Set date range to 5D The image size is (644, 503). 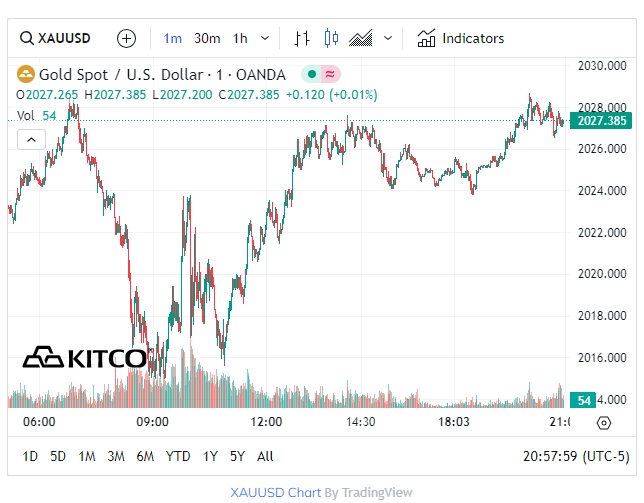pyautogui.click(x=58, y=456)
